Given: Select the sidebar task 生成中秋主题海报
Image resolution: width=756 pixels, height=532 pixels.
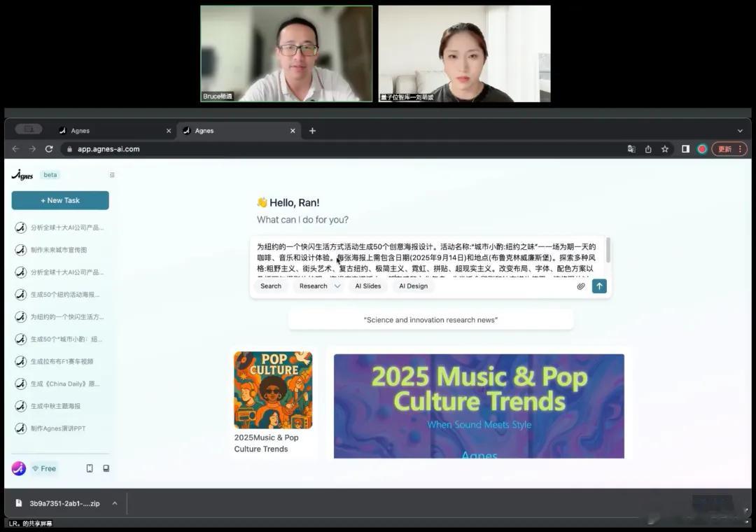Looking at the screenshot, I should tap(52, 406).
